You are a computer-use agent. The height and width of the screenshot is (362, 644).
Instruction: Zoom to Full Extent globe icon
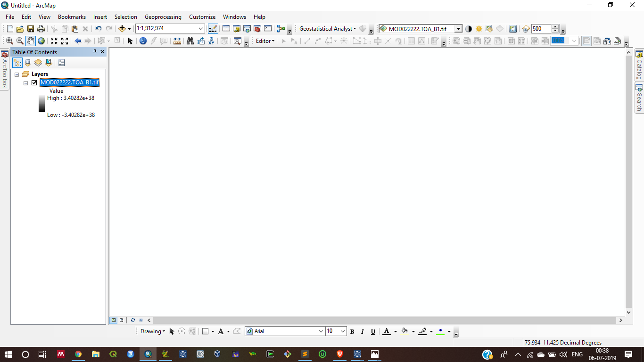tap(41, 41)
